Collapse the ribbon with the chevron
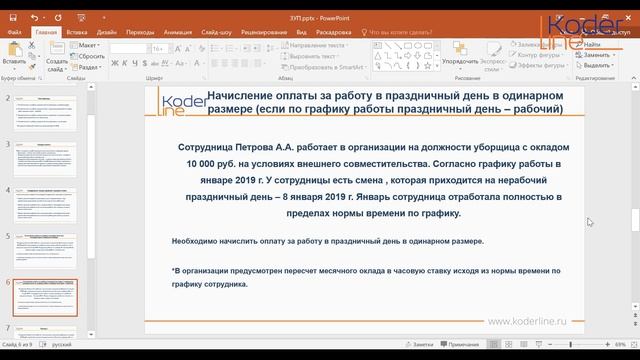The image size is (640, 360). click(x=633, y=78)
